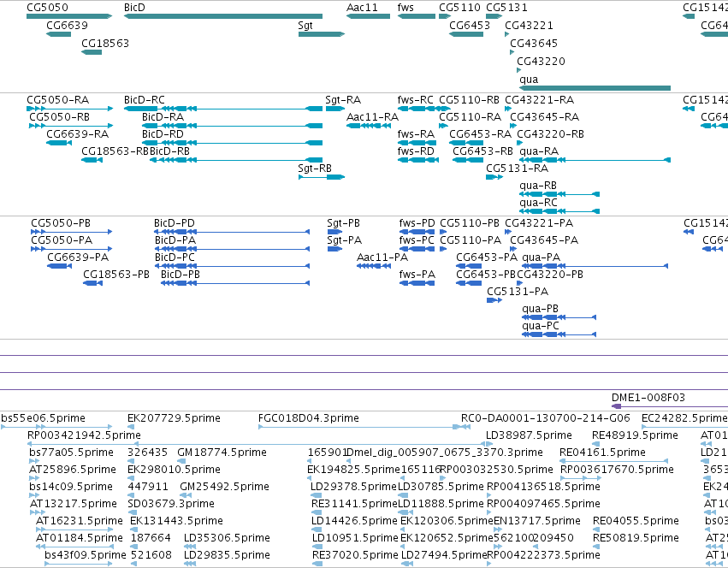Select the CG6639 gene feature
Screen dimensions: 728x568
click(58, 34)
